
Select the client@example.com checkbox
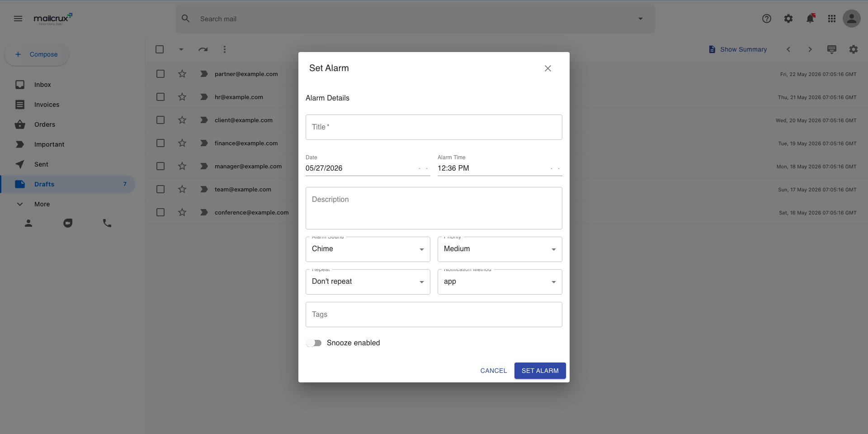click(x=160, y=120)
